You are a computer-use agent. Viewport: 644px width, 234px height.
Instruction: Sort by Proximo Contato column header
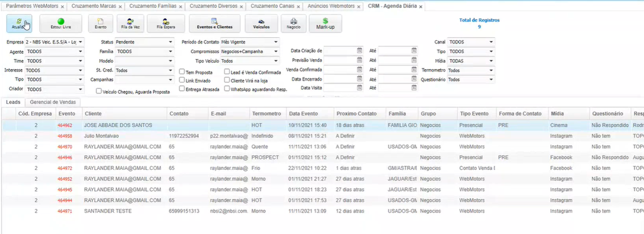pyautogui.click(x=359, y=114)
